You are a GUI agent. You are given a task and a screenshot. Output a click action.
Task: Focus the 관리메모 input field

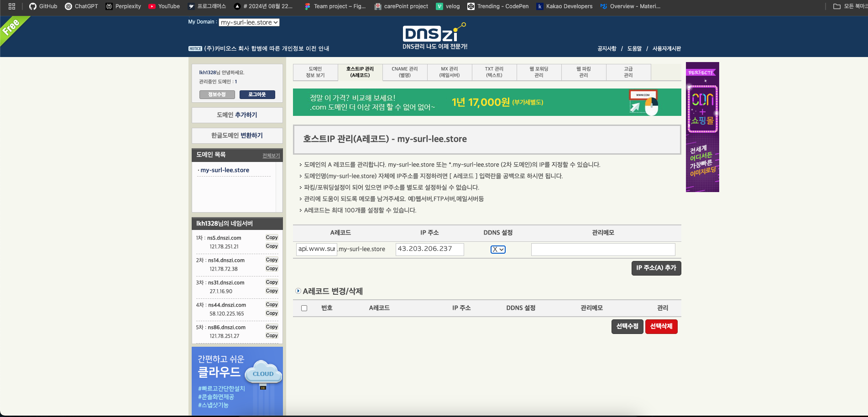click(603, 250)
